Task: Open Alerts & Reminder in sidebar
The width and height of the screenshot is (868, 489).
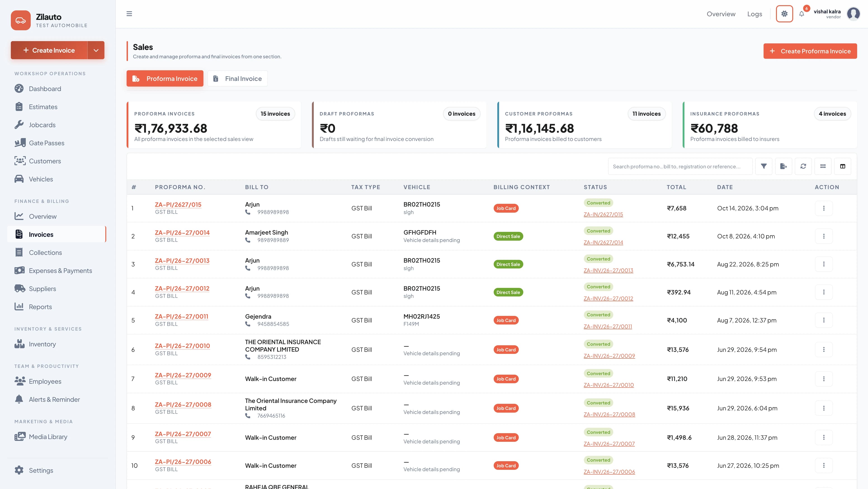Action: 54,400
